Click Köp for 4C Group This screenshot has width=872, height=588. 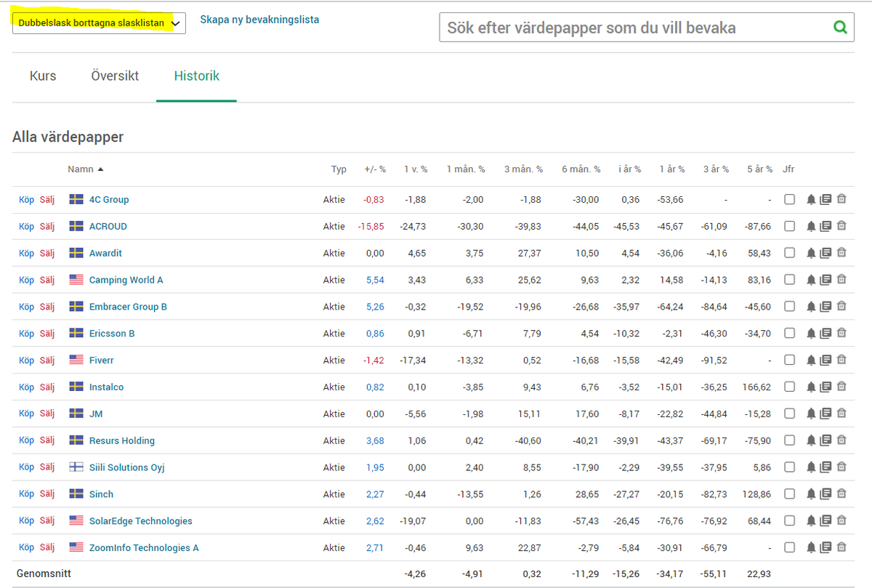pyautogui.click(x=26, y=200)
